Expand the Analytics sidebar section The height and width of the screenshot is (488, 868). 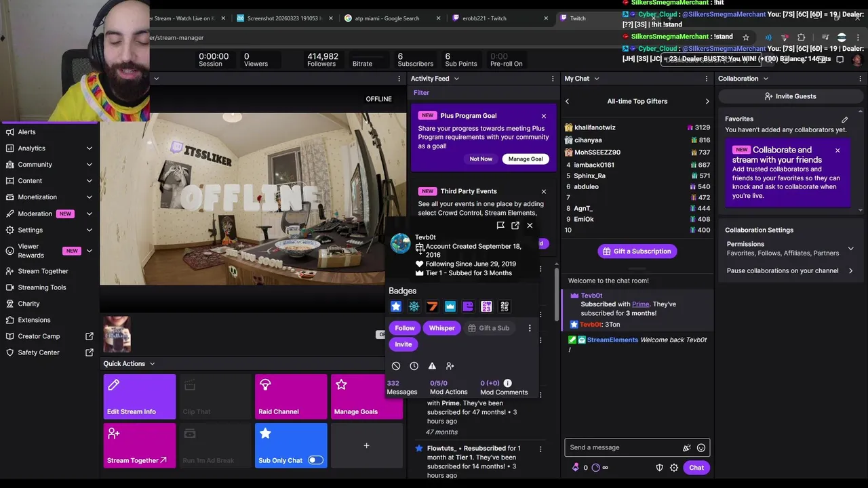tap(90, 148)
